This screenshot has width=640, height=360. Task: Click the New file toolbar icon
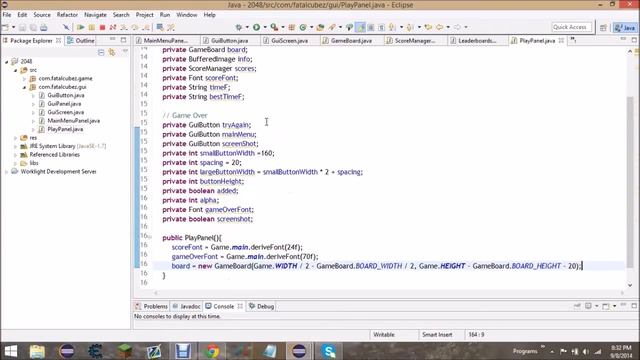5,27
